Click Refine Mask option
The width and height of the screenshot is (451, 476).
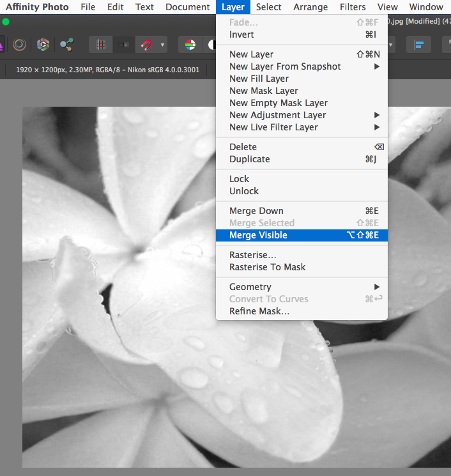click(x=259, y=311)
